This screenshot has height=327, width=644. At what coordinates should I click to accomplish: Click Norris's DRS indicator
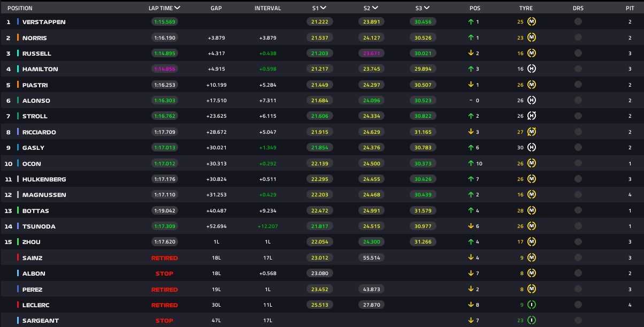578,37
